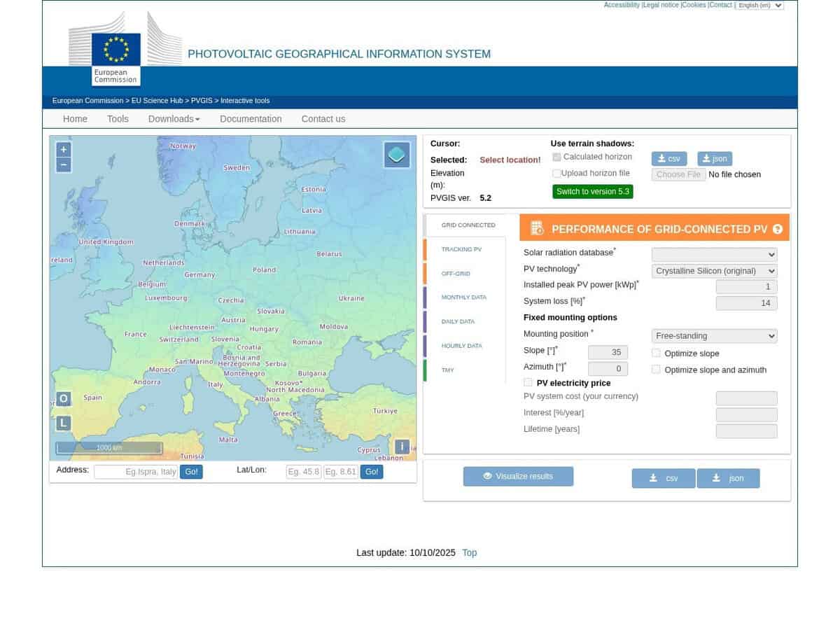Expand the Downloads menu
Screen dimensions: 840x630
tap(174, 119)
